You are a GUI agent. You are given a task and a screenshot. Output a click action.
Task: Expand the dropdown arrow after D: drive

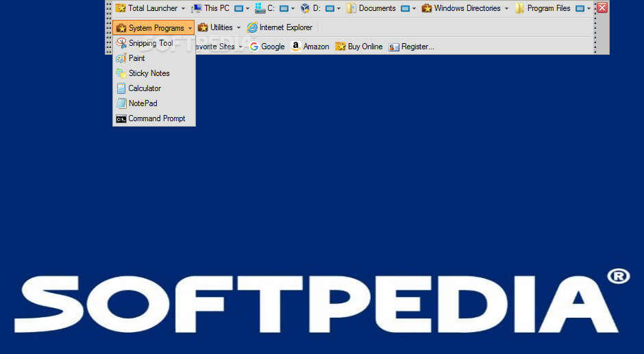(339, 9)
